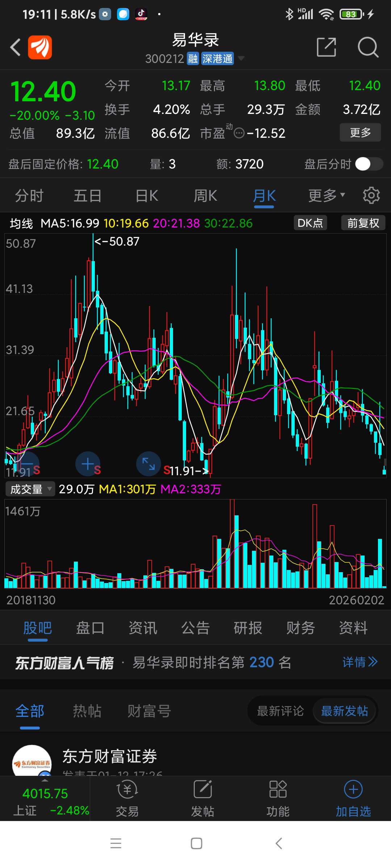The image size is (391, 868).
Task: Tap the back arrow icon
Action: coord(15,47)
